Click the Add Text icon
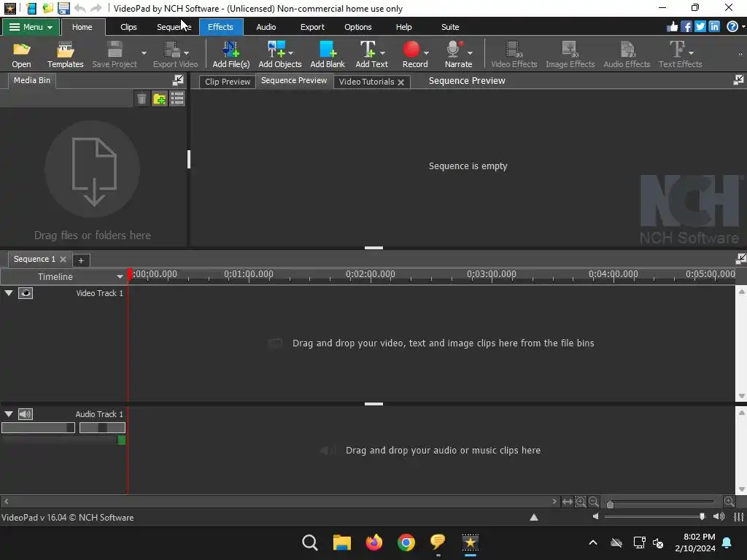Screen dimensions: 747x560 pos(368,50)
